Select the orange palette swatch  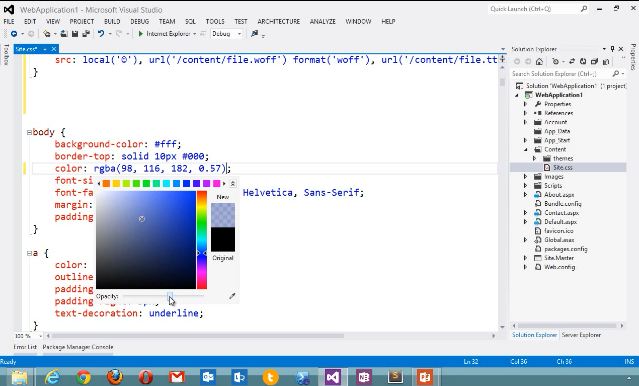tap(106, 184)
